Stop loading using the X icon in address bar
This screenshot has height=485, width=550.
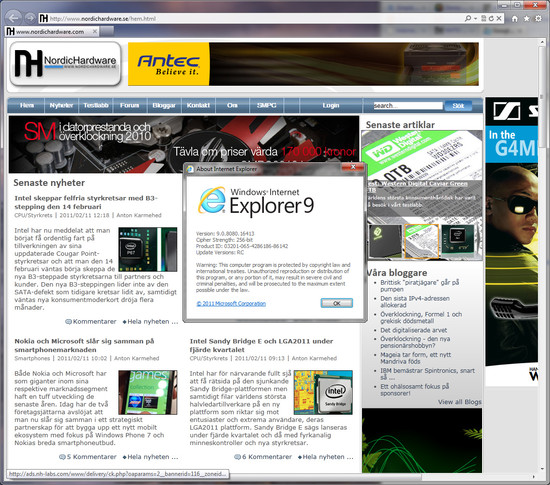click(499, 18)
